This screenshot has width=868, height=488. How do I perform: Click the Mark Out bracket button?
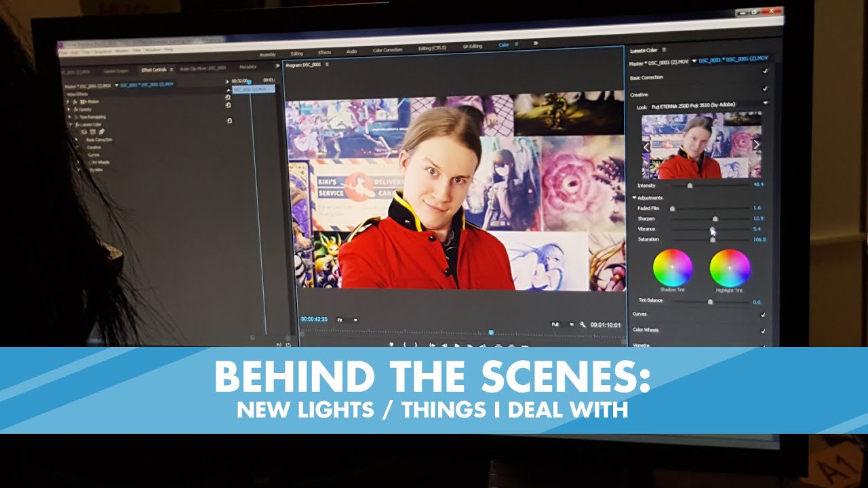[x=416, y=344]
